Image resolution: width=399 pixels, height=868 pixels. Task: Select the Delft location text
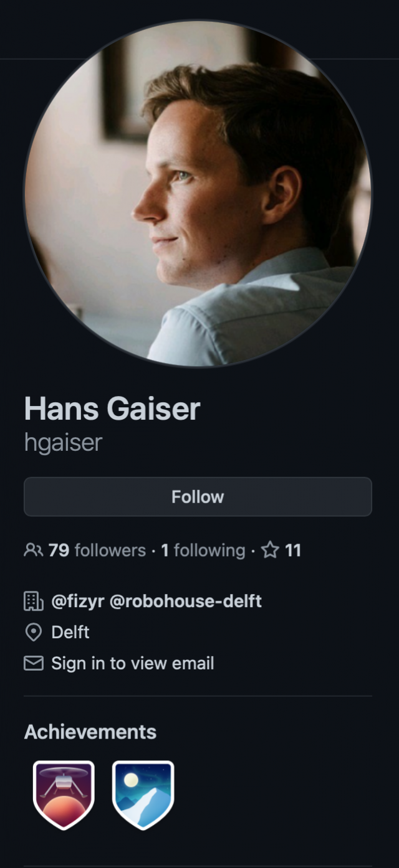pyautogui.click(x=70, y=633)
